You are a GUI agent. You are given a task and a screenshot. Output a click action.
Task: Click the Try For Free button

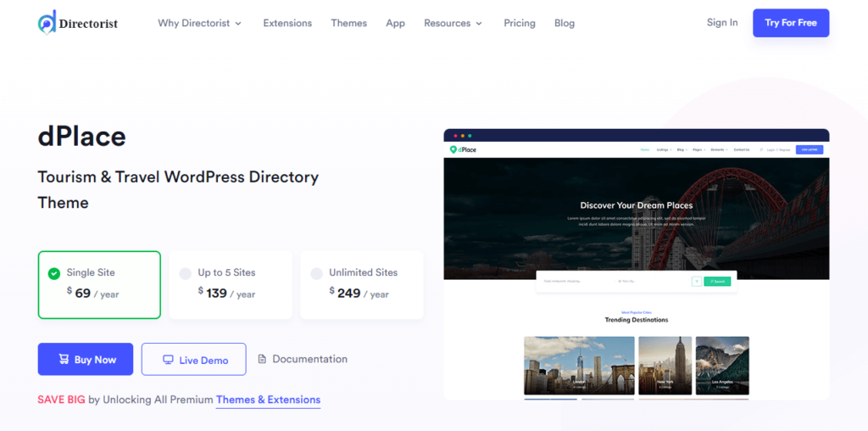tap(791, 23)
